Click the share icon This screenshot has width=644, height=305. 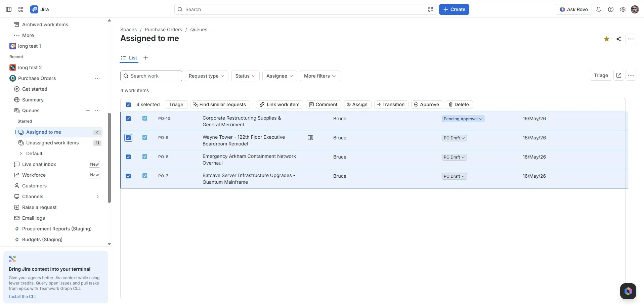click(619, 39)
